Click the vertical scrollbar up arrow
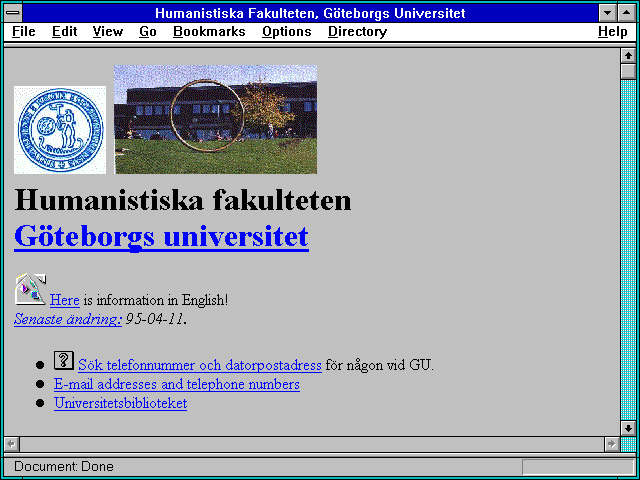This screenshot has width=640, height=480. (628, 56)
